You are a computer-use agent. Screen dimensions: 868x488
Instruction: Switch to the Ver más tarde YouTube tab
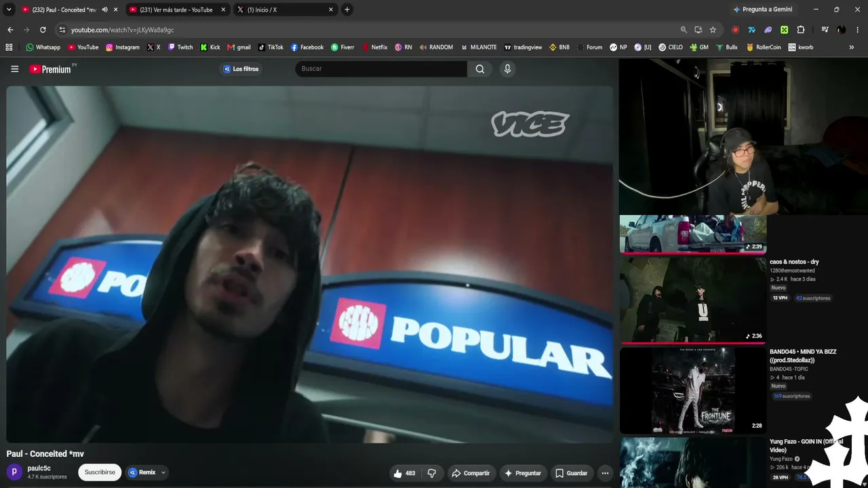176,9
